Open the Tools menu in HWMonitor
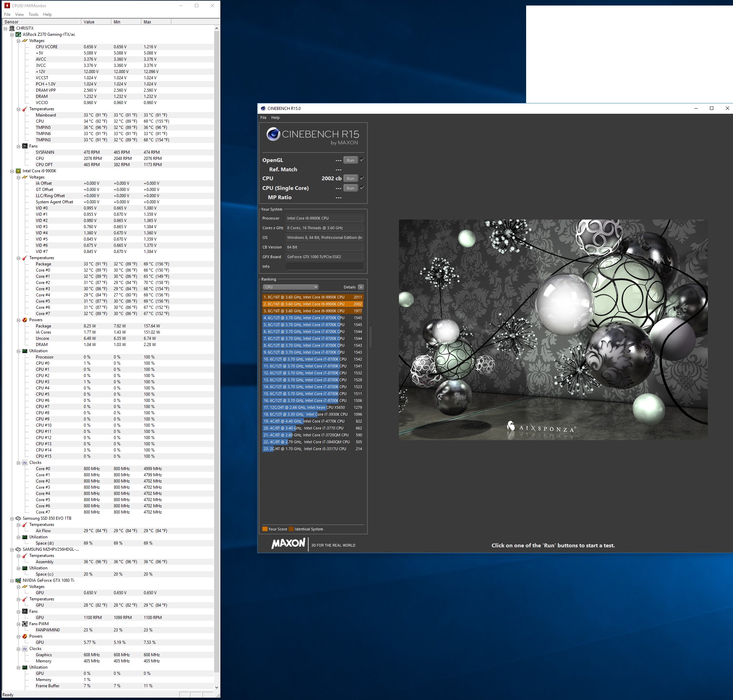This screenshot has height=700, width=733. (x=33, y=14)
